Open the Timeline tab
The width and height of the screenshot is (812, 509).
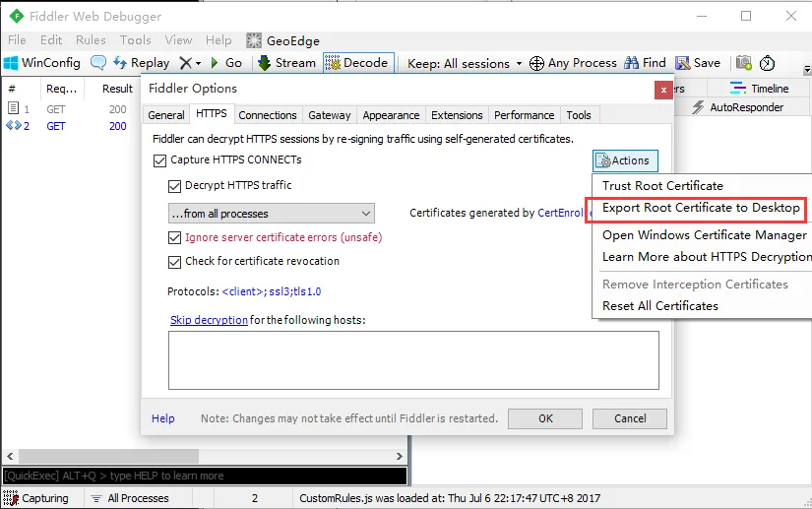click(759, 89)
